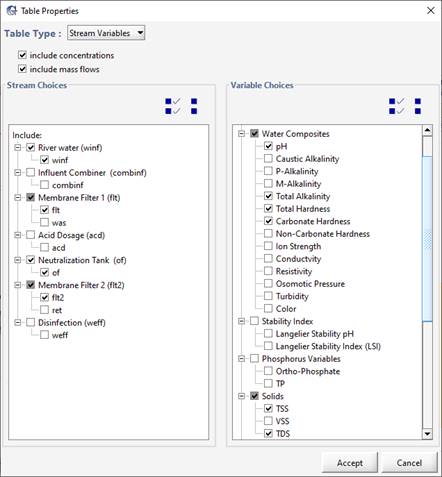This screenshot has height=477, width=442.
Task: Check Osomotic Pressure checkbox
Action: point(268,284)
